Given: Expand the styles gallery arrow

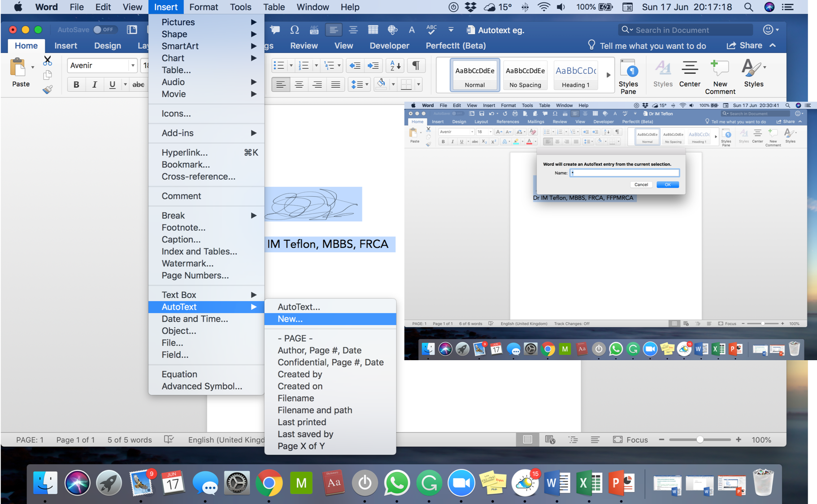Looking at the screenshot, I should point(608,75).
